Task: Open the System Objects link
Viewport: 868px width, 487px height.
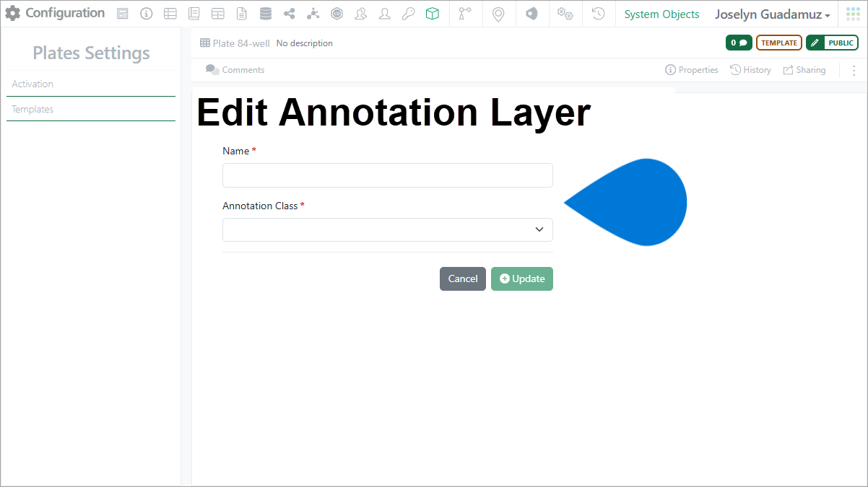Action: pyautogui.click(x=661, y=14)
